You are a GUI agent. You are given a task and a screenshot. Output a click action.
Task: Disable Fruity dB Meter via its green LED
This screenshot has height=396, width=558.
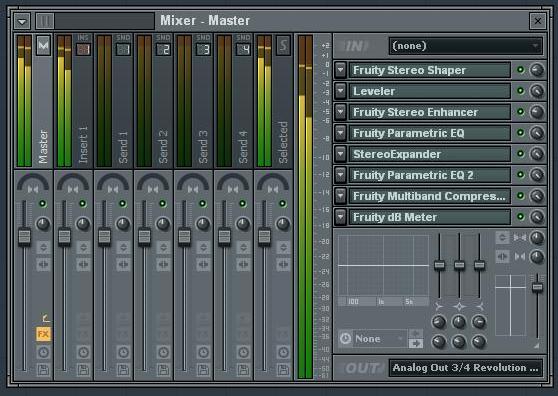521,216
